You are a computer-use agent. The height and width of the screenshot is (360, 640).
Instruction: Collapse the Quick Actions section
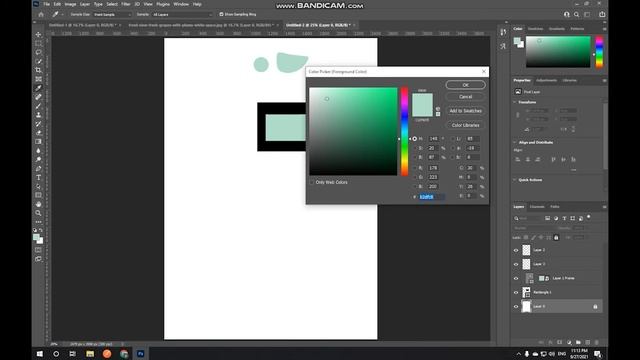(x=515, y=180)
